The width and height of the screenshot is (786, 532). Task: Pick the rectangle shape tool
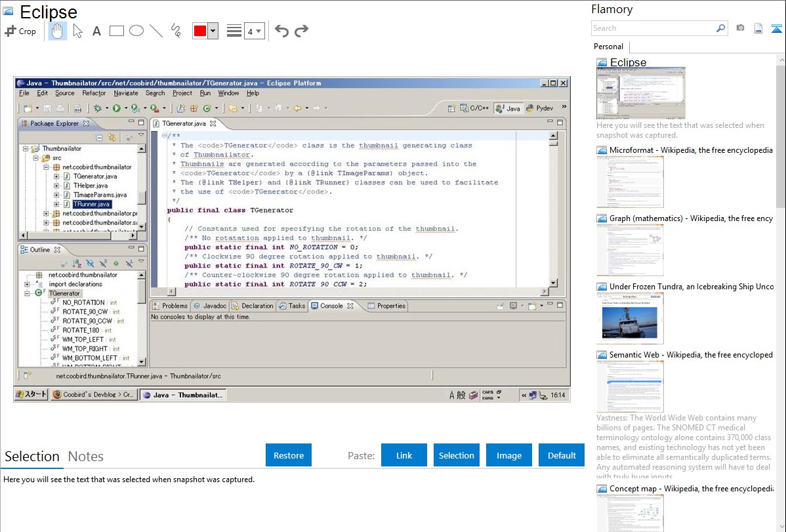click(117, 31)
